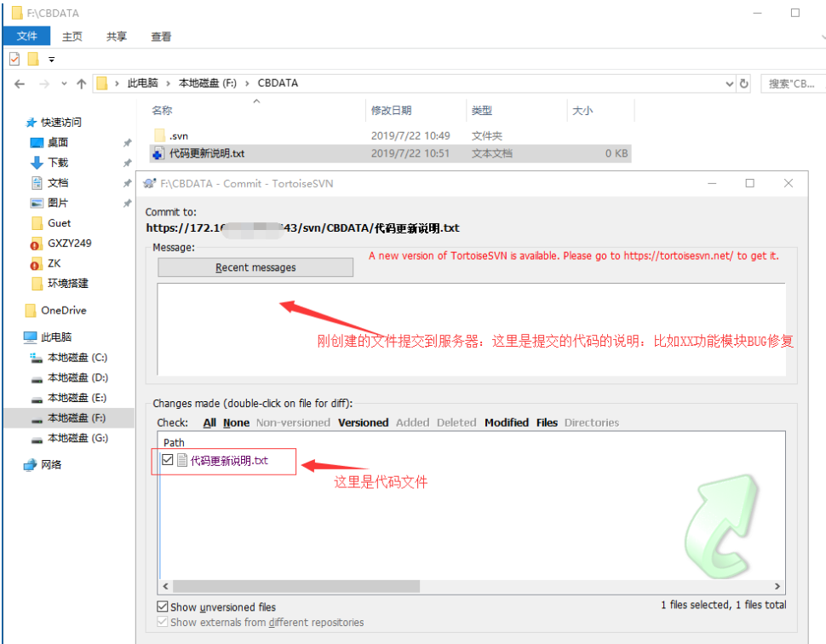The width and height of the screenshot is (826, 644).
Task: Switch to the 共享 ribbon tab
Action: click(x=117, y=37)
